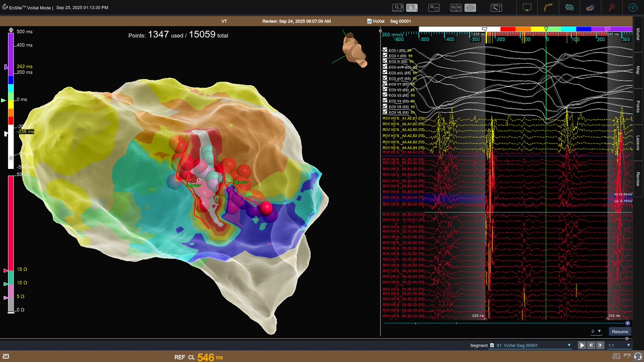Viewport: 644px width, 362px height.
Task: Click the 15 Ω impedance scale marker
Action: (x=6, y=271)
